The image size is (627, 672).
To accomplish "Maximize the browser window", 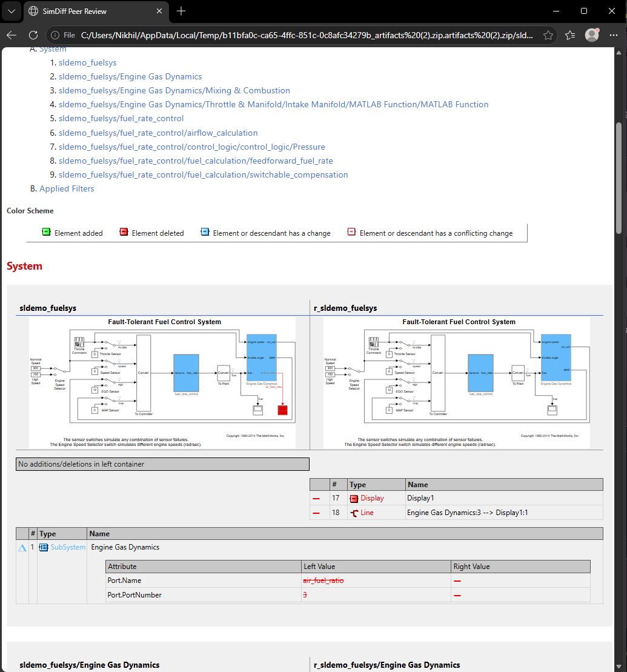I will (x=584, y=11).
